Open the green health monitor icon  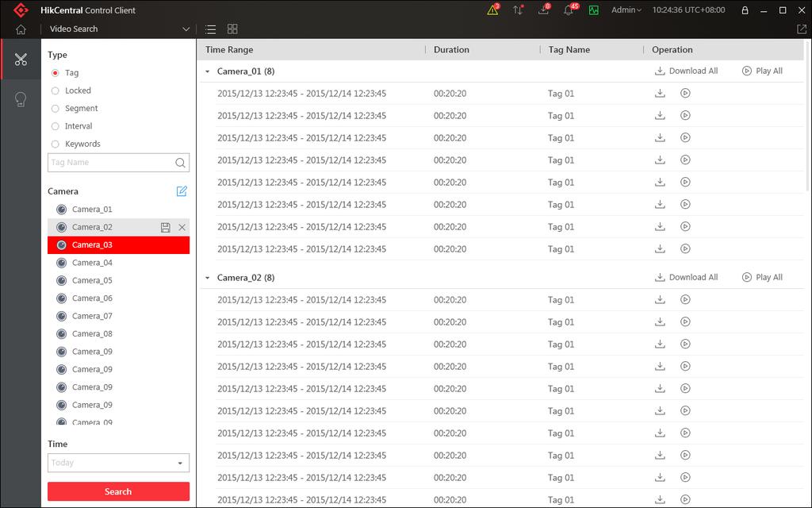pos(594,10)
